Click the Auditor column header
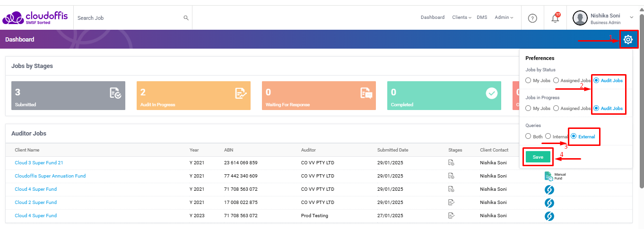Screen dimensions: 644x229 click(308, 150)
